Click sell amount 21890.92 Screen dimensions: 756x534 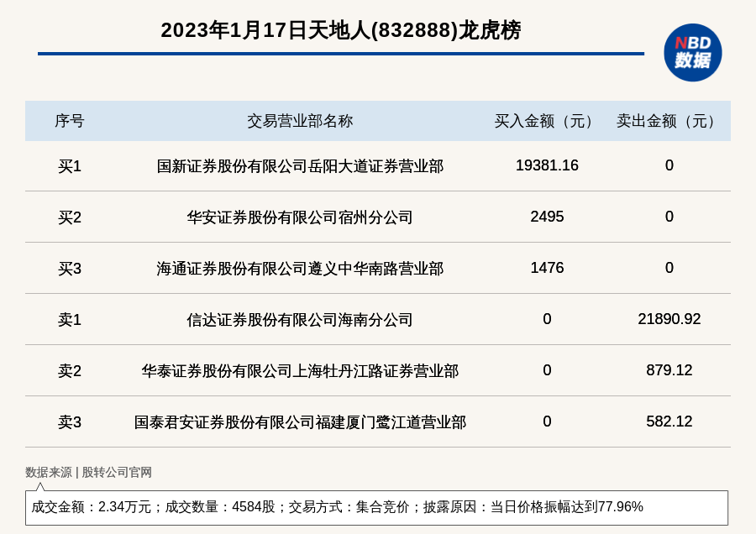pyautogui.click(x=669, y=318)
